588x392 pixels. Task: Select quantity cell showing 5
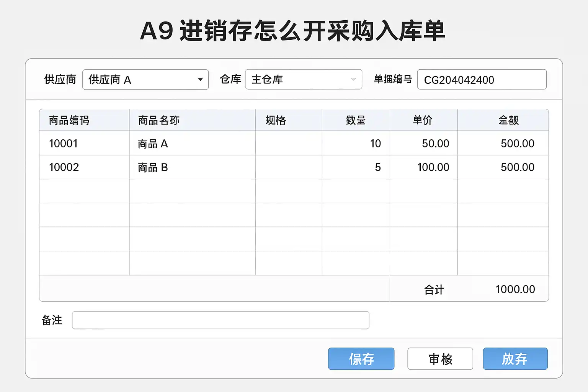point(356,167)
